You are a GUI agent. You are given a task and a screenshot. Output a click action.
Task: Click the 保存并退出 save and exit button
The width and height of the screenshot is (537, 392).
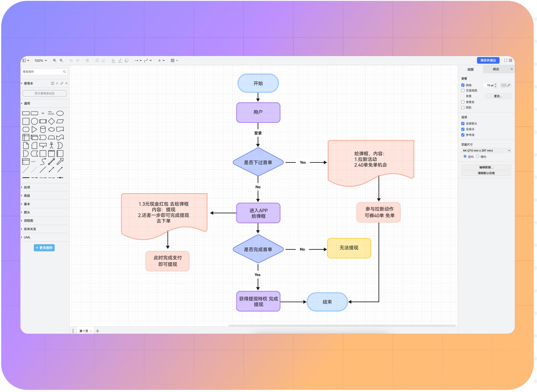click(488, 60)
